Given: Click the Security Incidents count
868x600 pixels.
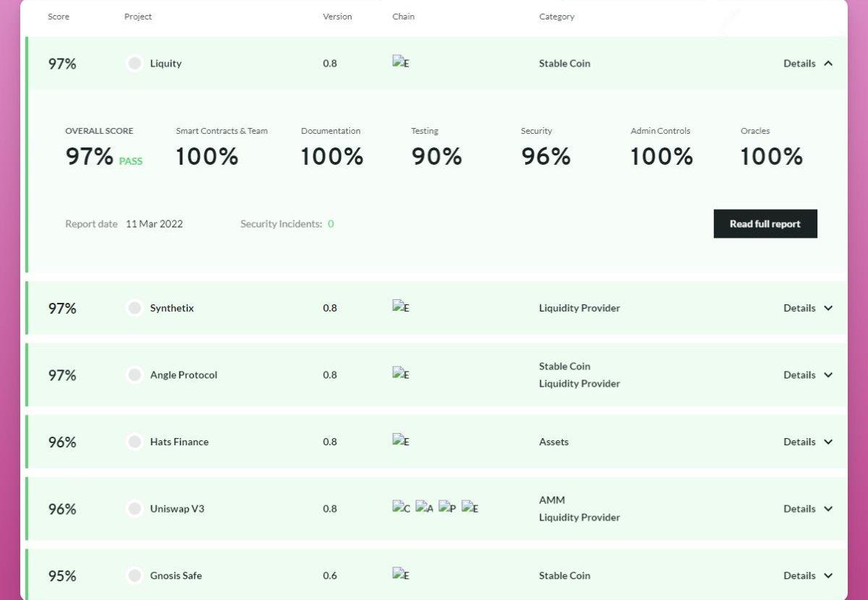Looking at the screenshot, I should [x=331, y=224].
